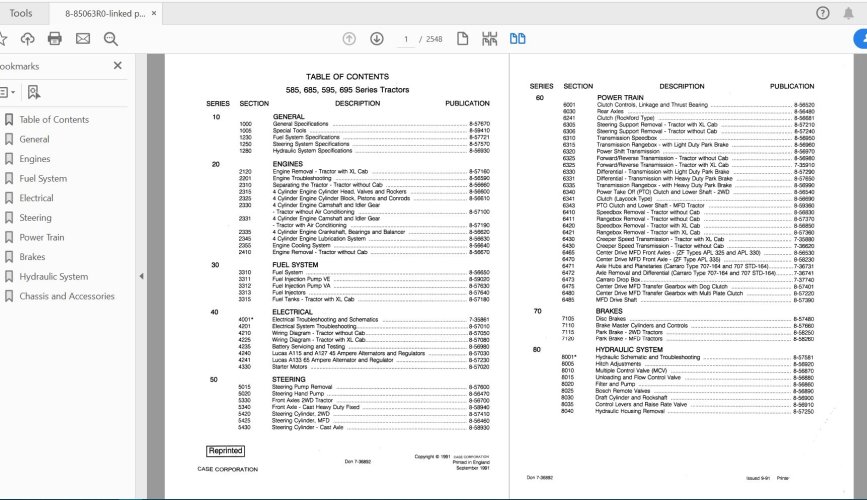Open bookmarks options dropdown menu
867x500 pixels.
[8, 92]
